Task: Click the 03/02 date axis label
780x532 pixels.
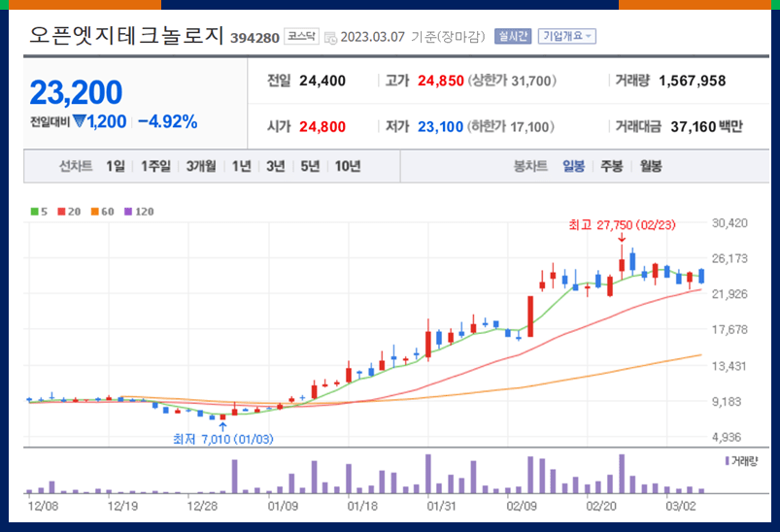Action: click(681, 506)
